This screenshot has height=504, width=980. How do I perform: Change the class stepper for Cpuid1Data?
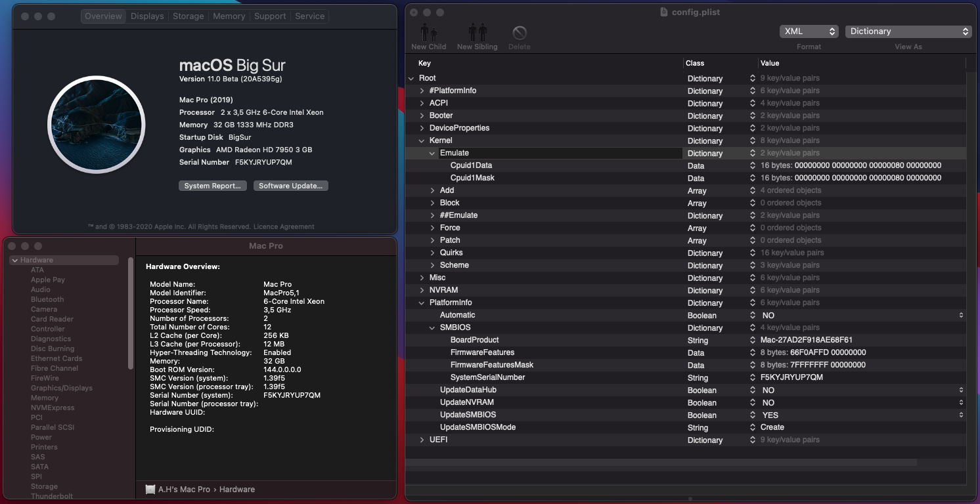[x=753, y=166]
